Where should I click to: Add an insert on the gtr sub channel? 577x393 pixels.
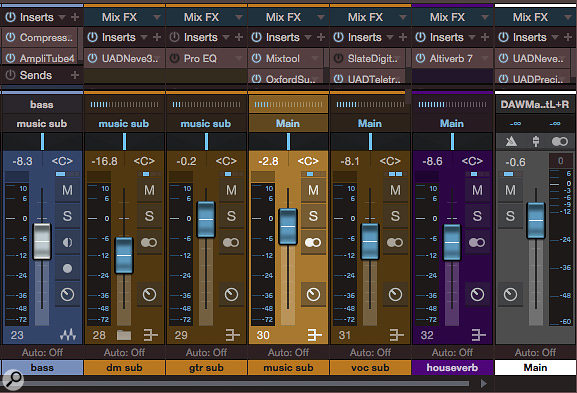tap(239, 37)
